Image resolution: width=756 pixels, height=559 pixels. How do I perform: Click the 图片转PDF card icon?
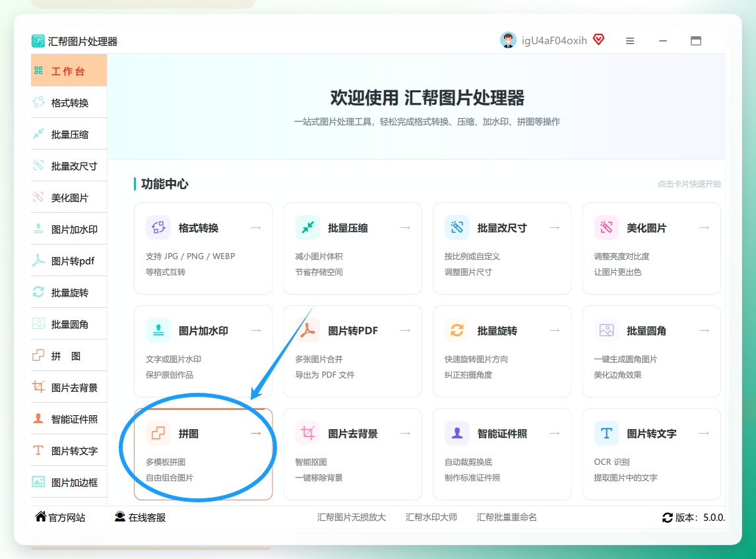click(307, 330)
